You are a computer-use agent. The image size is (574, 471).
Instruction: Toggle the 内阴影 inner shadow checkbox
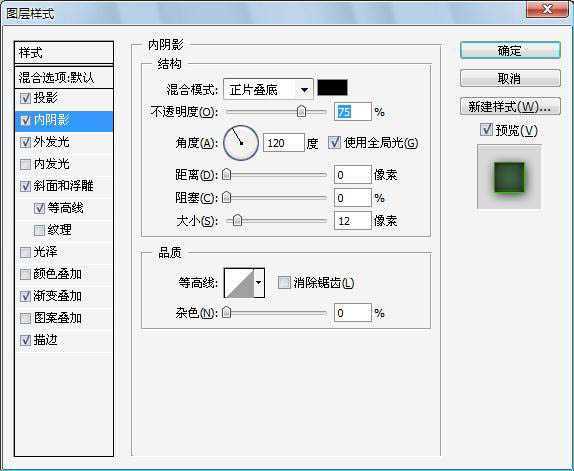click(x=25, y=120)
